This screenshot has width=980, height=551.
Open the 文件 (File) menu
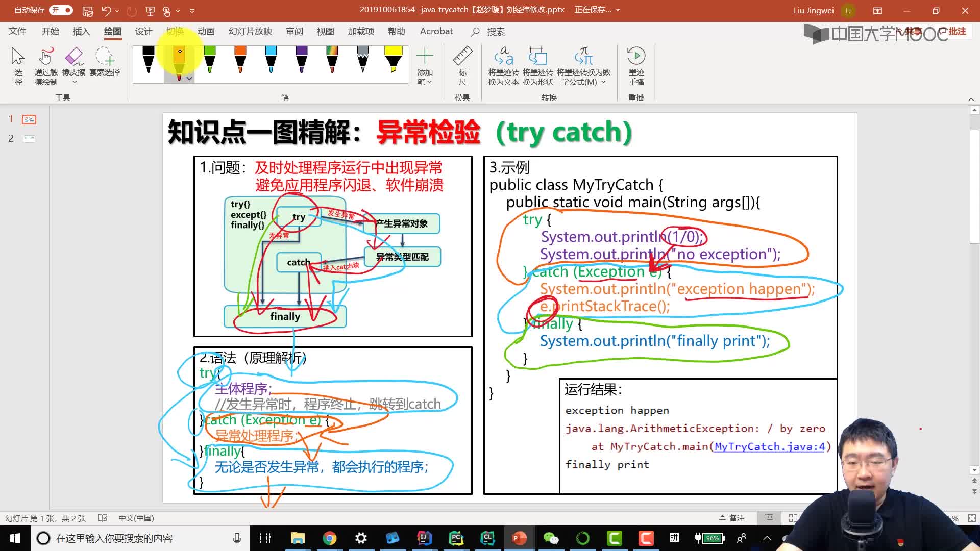[x=17, y=31]
